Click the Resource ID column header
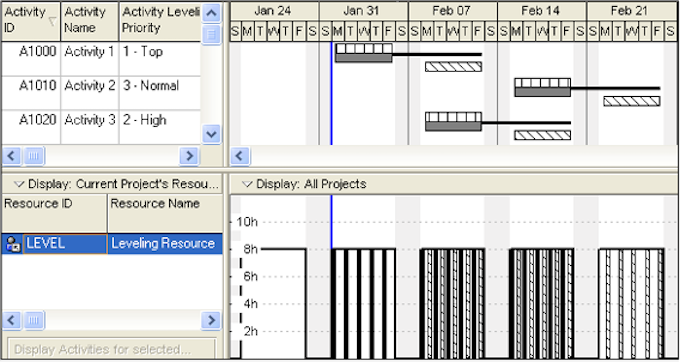The height and width of the screenshot is (362, 680). [54, 213]
